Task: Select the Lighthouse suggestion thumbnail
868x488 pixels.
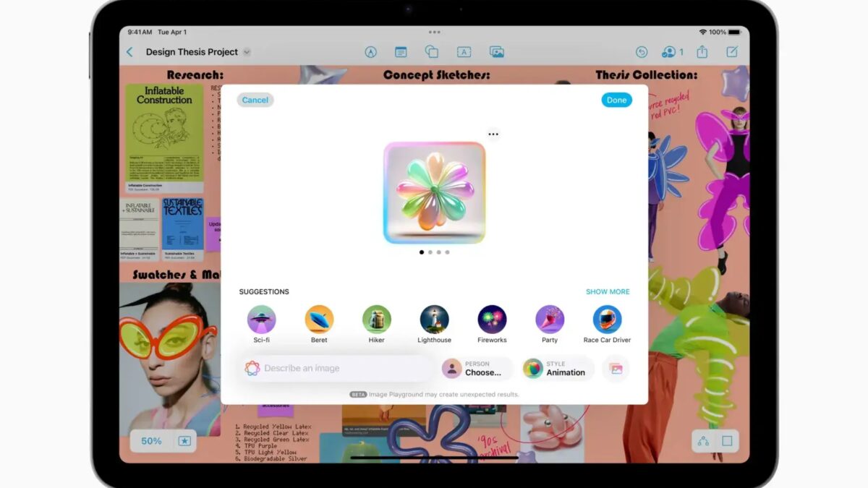Action: pos(434,318)
